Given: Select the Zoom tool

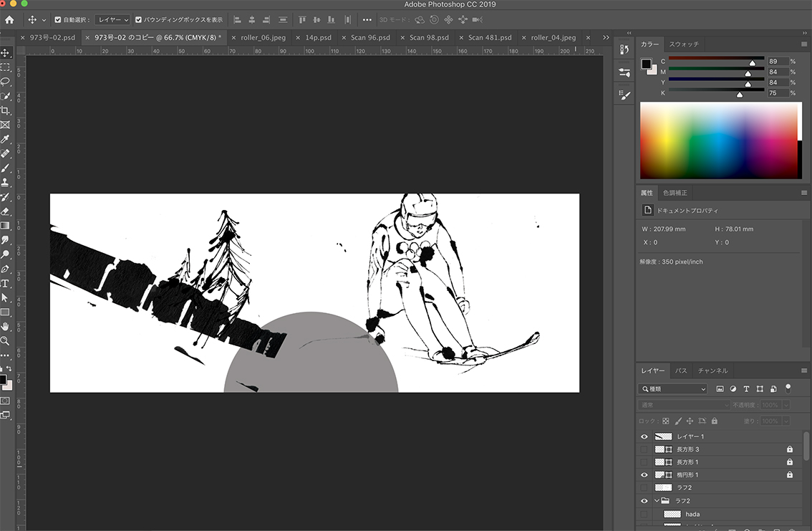Looking at the screenshot, I should click(5, 341).
